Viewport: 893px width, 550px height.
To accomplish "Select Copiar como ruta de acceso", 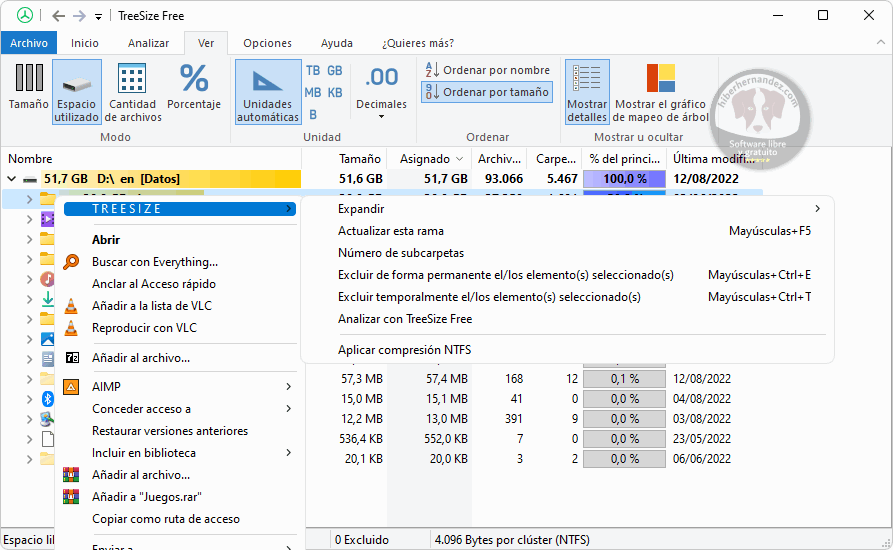I will 166,519.
